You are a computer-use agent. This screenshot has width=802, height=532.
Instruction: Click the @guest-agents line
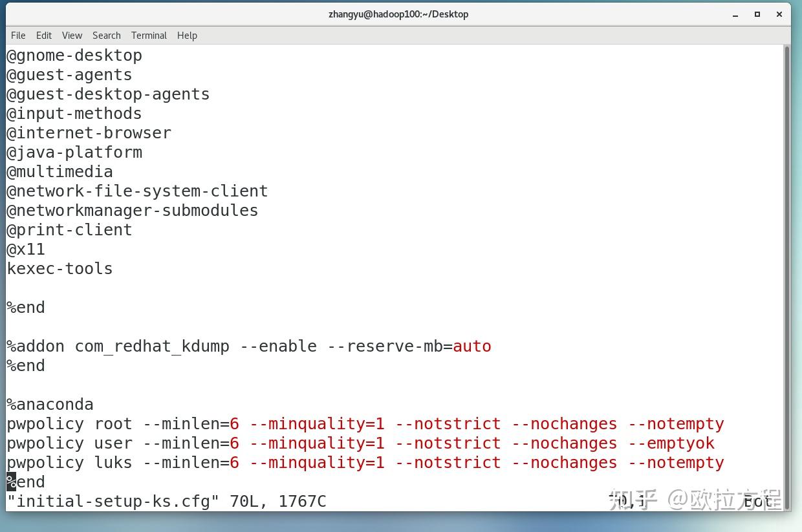(69, 75)
